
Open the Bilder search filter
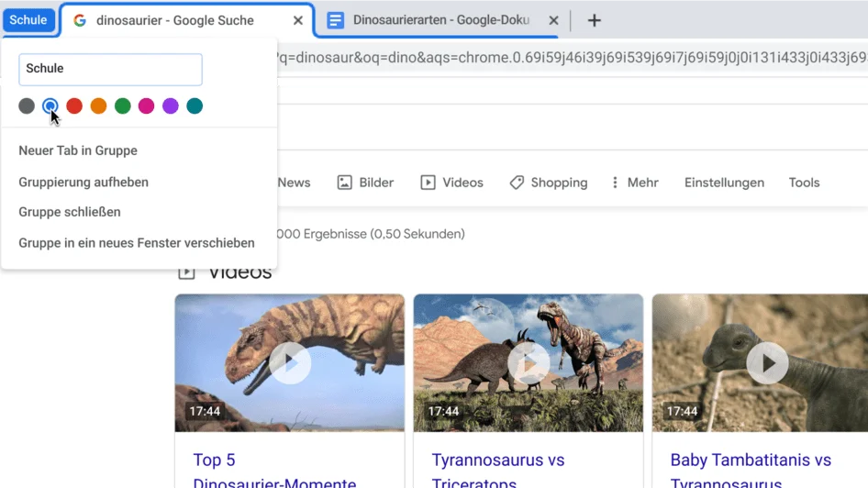pyautogui.click(x=365, y=183)
